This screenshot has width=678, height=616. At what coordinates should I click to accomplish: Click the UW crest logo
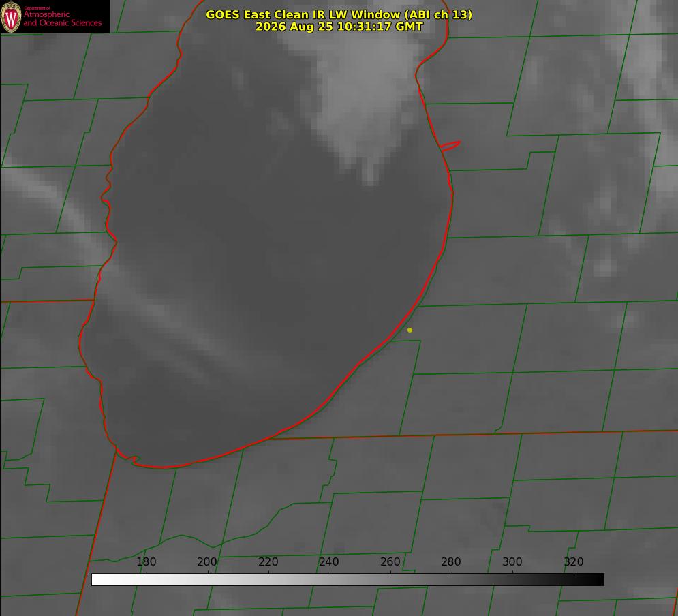coord(11,16)
